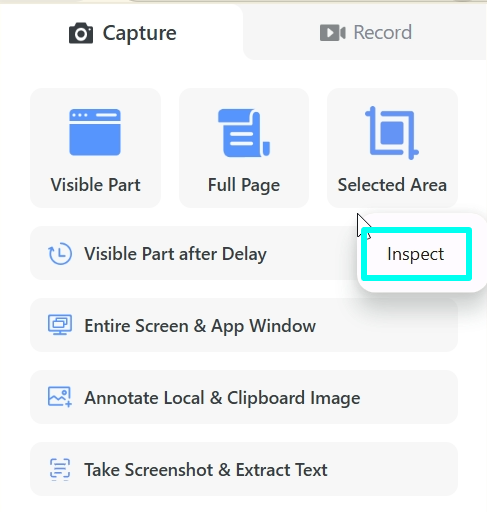Select the Visible Part label
The image size is (487, 512).
(x=96, y=185)
